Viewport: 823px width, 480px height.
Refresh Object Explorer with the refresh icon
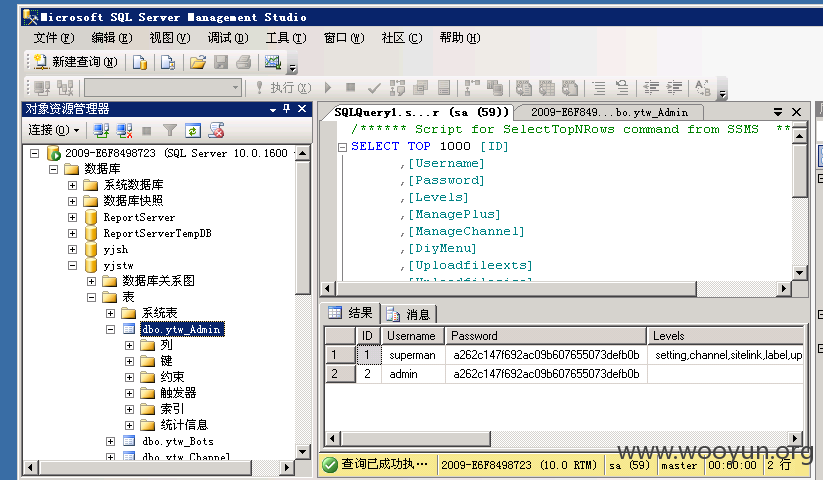click(193, 130)
